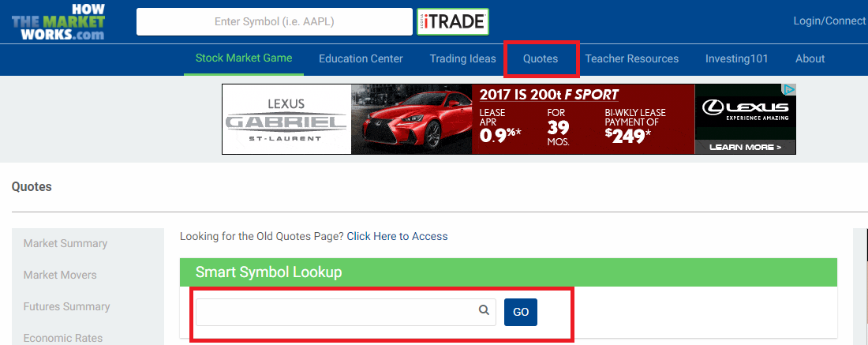Open the Stock Market Game tab
This screenshot has height=345, width=868.
tap(244, 58)
